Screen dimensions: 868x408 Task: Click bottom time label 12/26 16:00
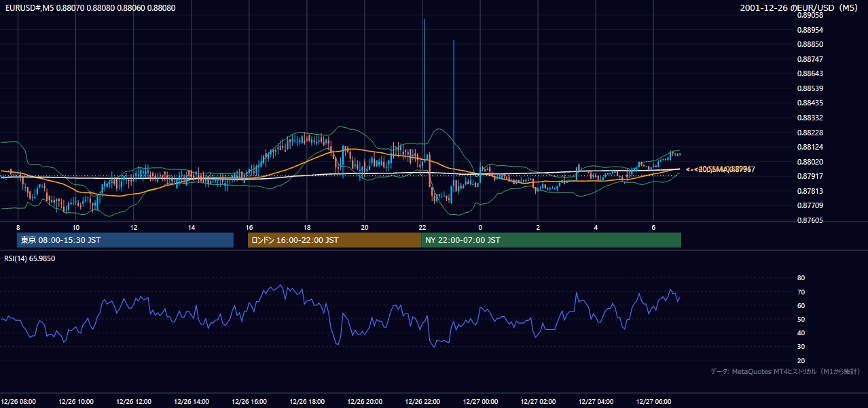(249, 402)
